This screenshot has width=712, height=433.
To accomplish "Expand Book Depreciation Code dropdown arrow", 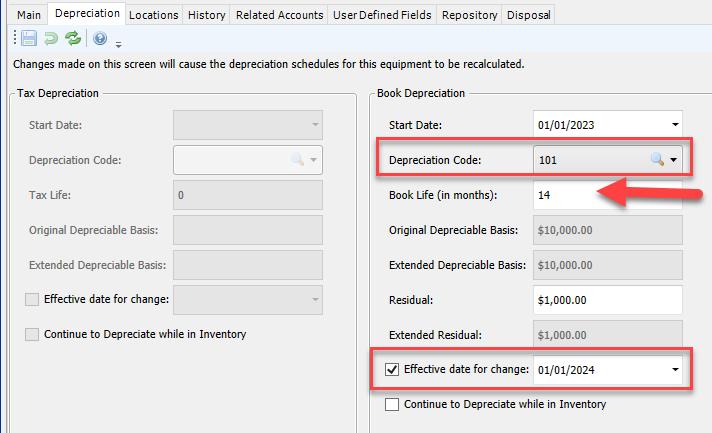I will tap(674, 160).
